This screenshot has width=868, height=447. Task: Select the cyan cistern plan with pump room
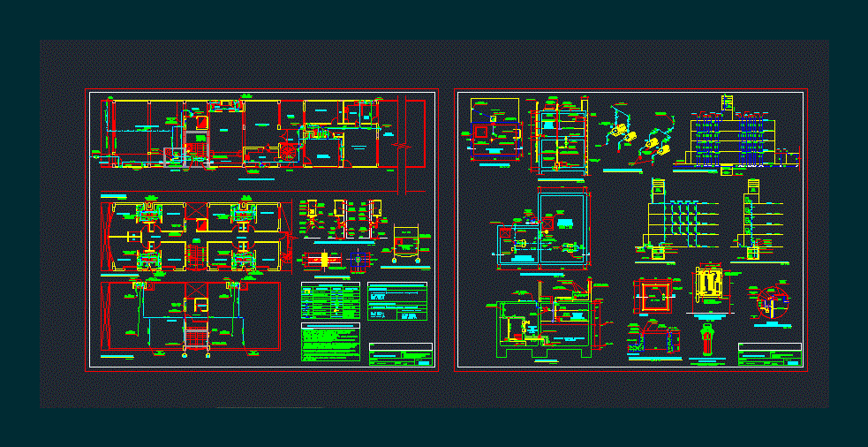point(544,229)
